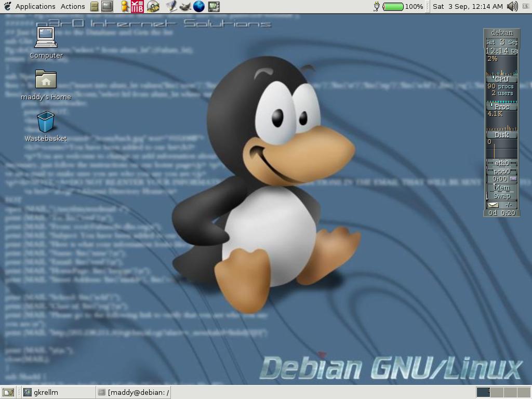
Task: Select the Wastebasket desktop icon
Action: pyautogui.click(x=46, y=126)
